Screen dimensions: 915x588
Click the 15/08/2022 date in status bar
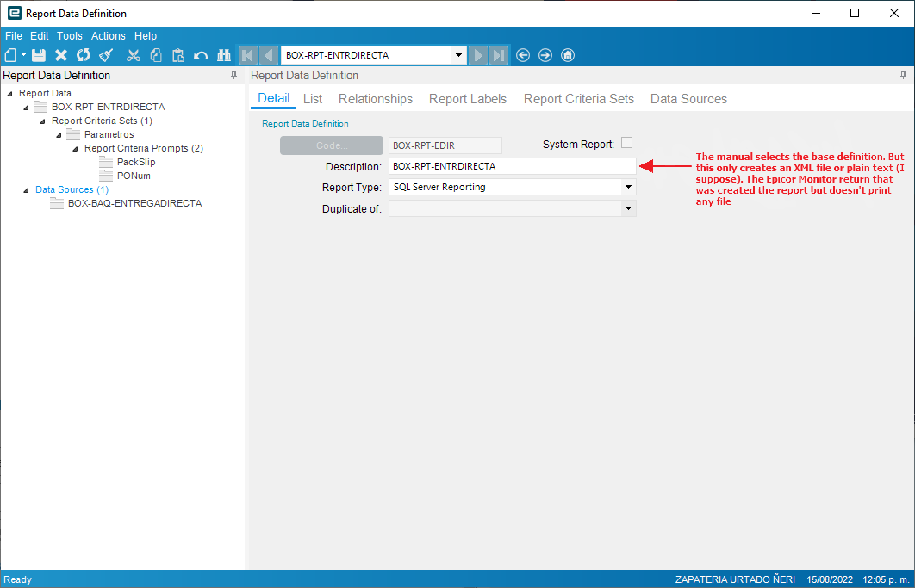pyautogui.click(x=829, y=579)
